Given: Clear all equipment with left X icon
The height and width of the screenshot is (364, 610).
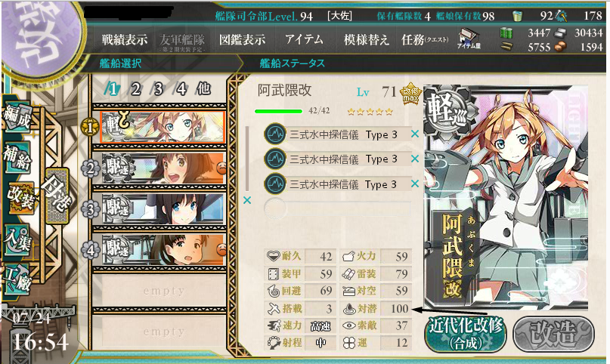Looking at the screenshot, I should click(247, 200).
